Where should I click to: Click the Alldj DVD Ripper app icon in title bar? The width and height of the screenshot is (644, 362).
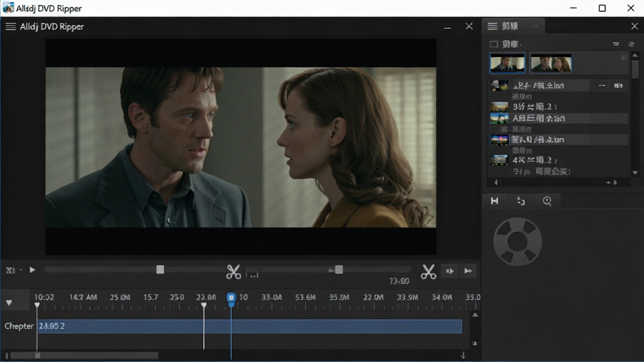pyautogui.click(x=8, y=8)
